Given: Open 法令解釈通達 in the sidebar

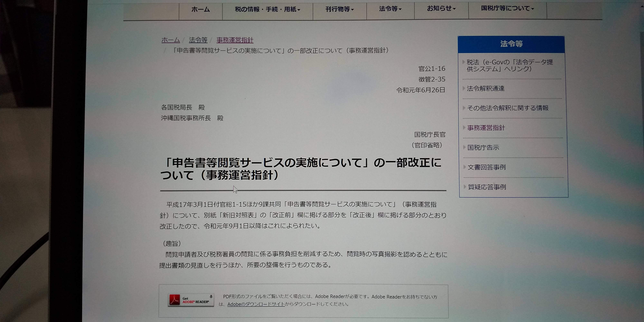Looking at the screenshot, I should click(x=486, y=89).
